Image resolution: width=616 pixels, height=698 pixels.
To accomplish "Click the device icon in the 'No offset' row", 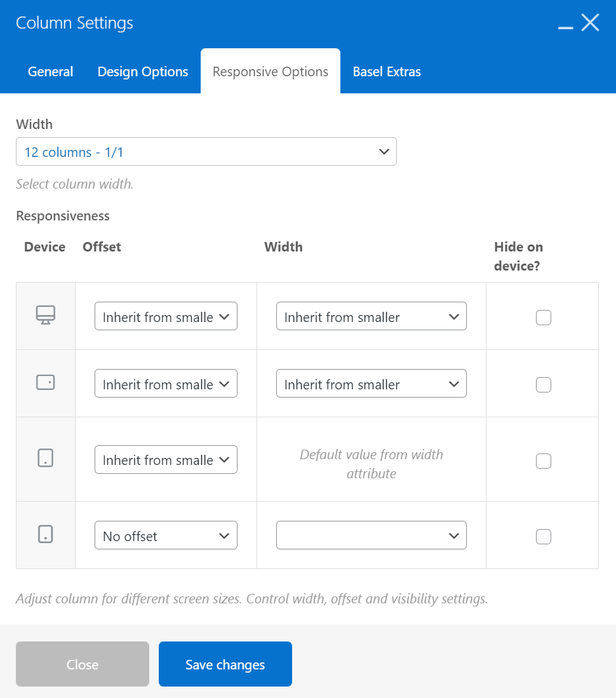I will click(46, 535).
